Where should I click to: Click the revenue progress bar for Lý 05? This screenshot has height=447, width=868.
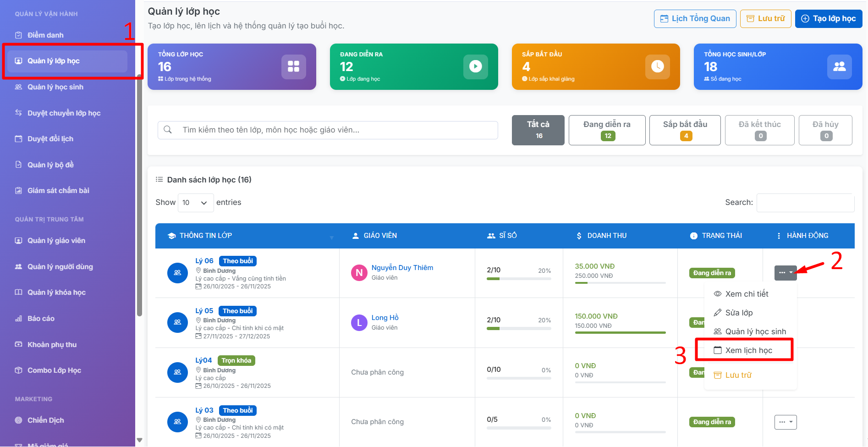click(620, 332)
